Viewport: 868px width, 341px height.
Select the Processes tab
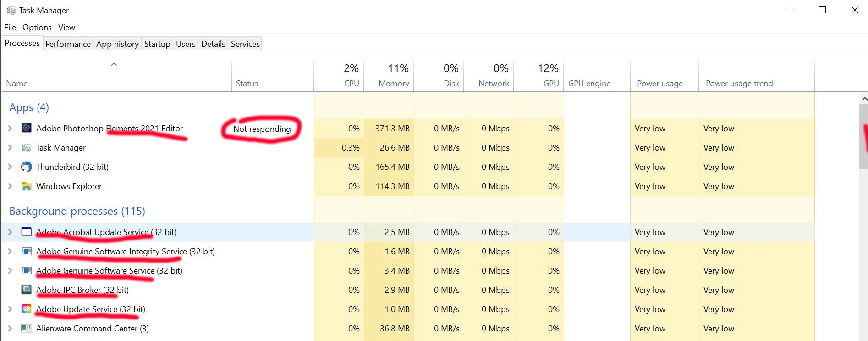point(22,43)
